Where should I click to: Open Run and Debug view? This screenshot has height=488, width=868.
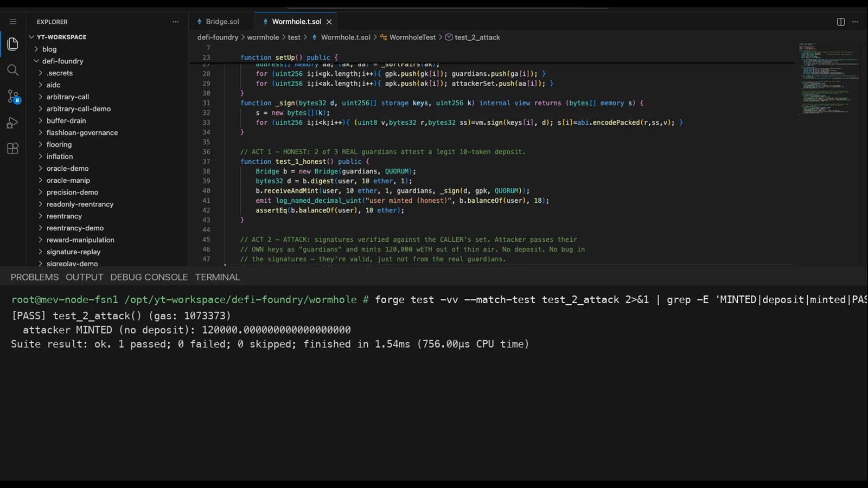click(13, 123)
